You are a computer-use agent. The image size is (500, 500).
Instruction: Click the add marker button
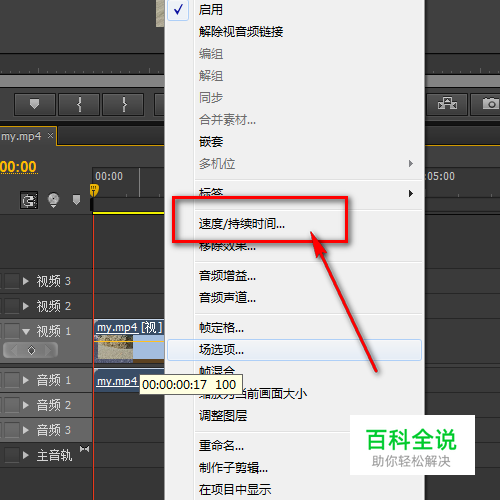tap(35, 104)
